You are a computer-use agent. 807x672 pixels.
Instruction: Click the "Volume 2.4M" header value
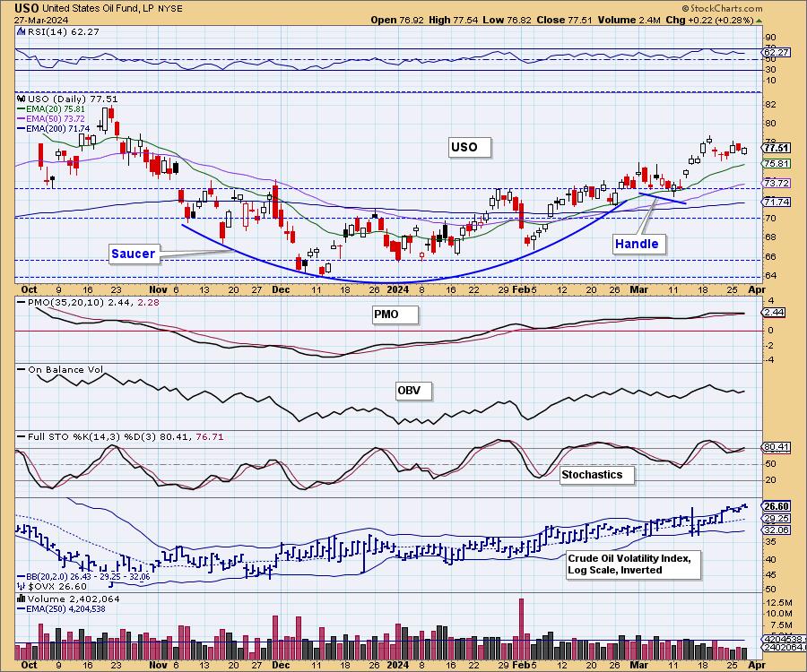click(x=629, y=20)
